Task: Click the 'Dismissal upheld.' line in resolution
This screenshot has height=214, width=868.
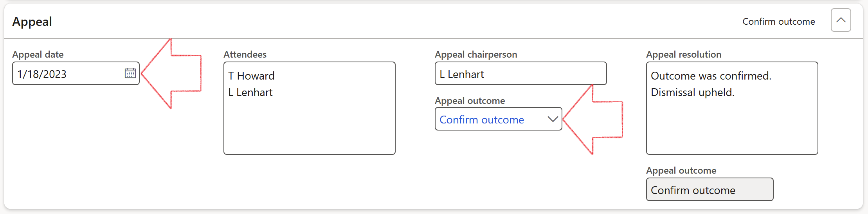Action: [x=692, y=92]
